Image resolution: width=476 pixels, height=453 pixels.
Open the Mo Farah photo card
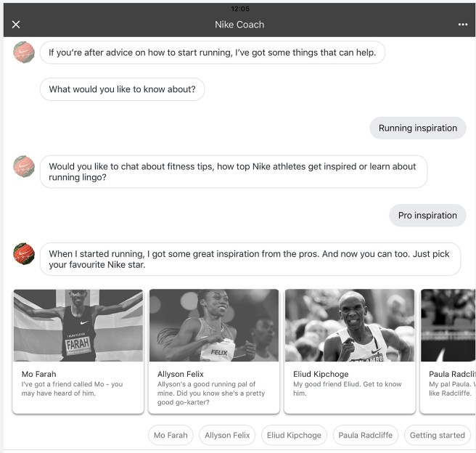tap(78, 325)
